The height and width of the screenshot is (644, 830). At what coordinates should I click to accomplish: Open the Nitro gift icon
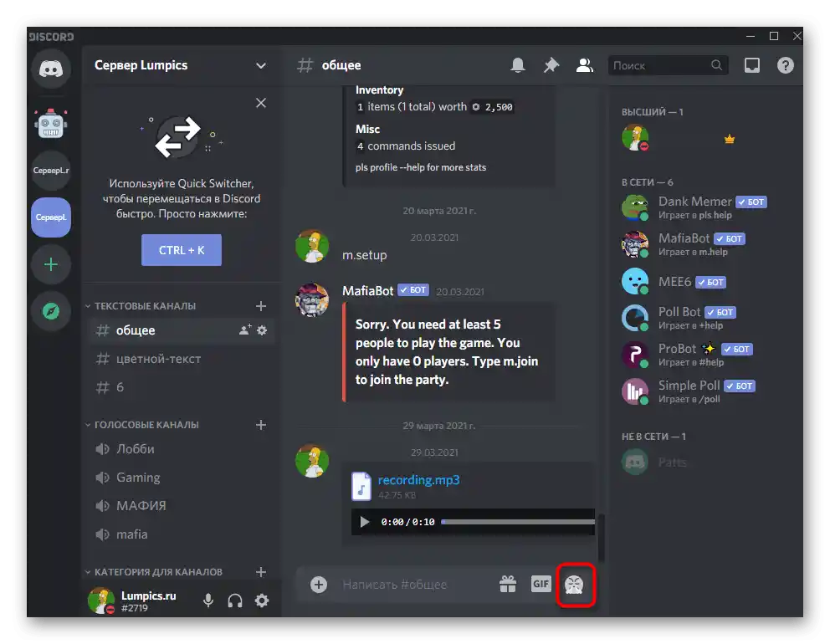coord(508,585)
